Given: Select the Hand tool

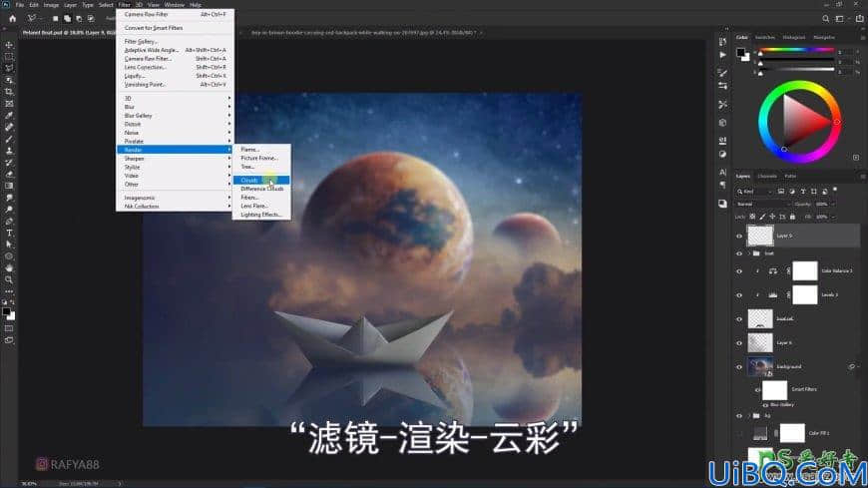Looking at the screenshot, I should pos(9,268).
